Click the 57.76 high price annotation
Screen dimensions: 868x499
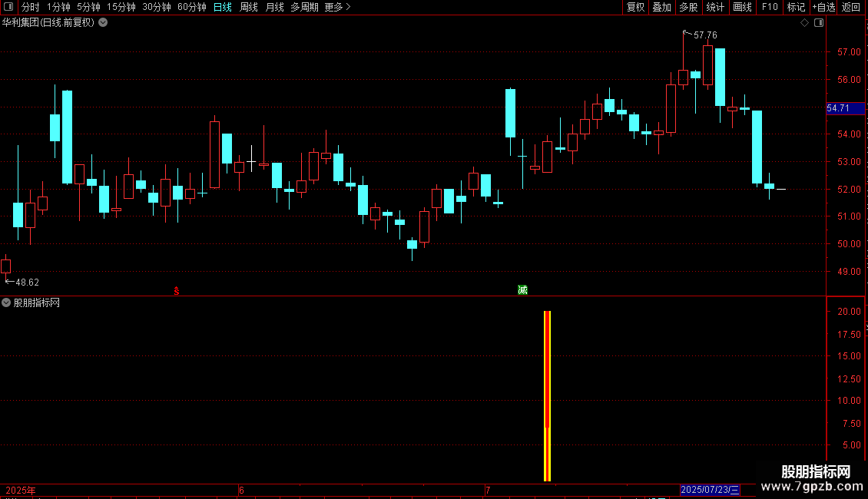(x=705, y=35)
